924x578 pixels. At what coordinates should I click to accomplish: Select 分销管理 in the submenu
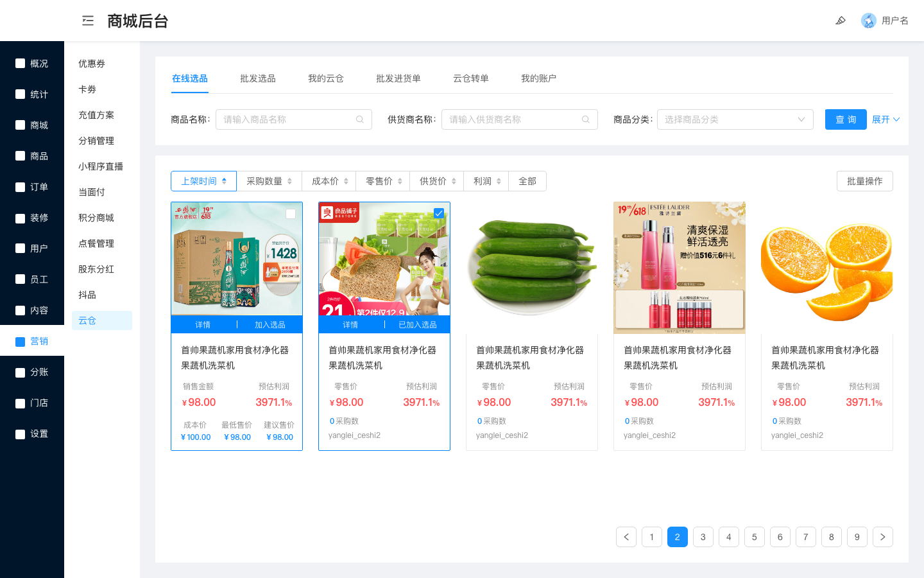(x=96, y=141)
